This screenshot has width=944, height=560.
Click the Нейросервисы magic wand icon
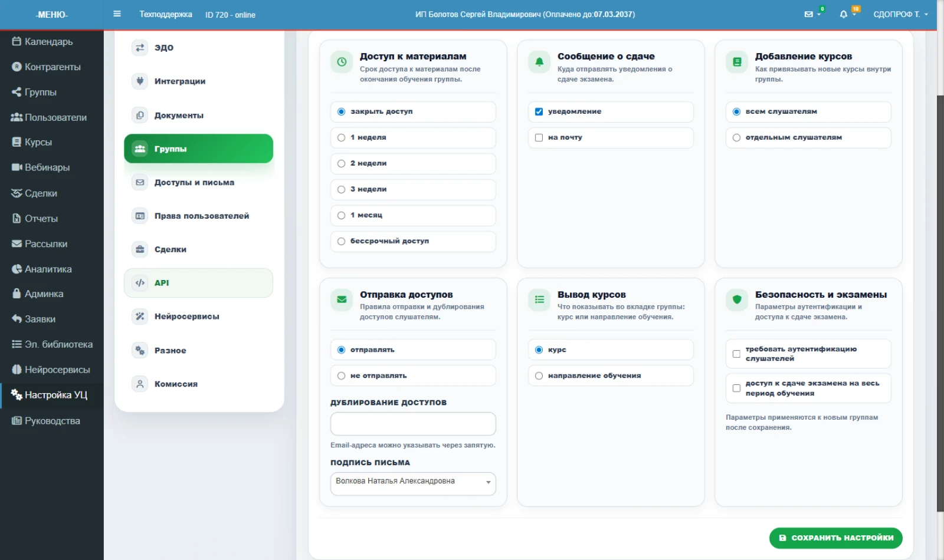140,317
